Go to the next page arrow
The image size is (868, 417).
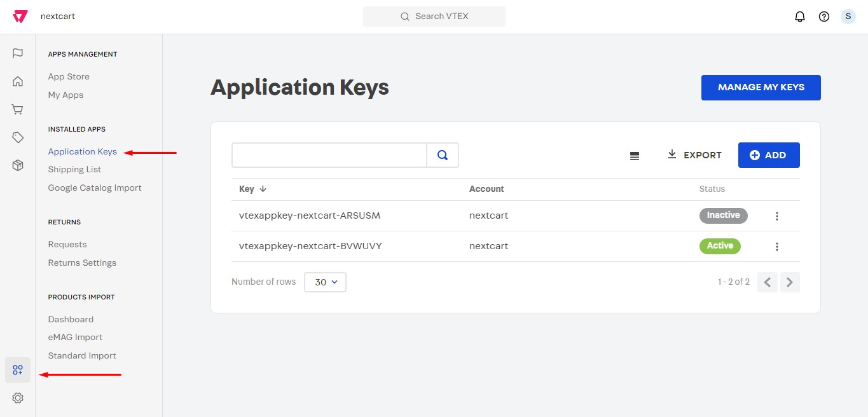[790, 282]
